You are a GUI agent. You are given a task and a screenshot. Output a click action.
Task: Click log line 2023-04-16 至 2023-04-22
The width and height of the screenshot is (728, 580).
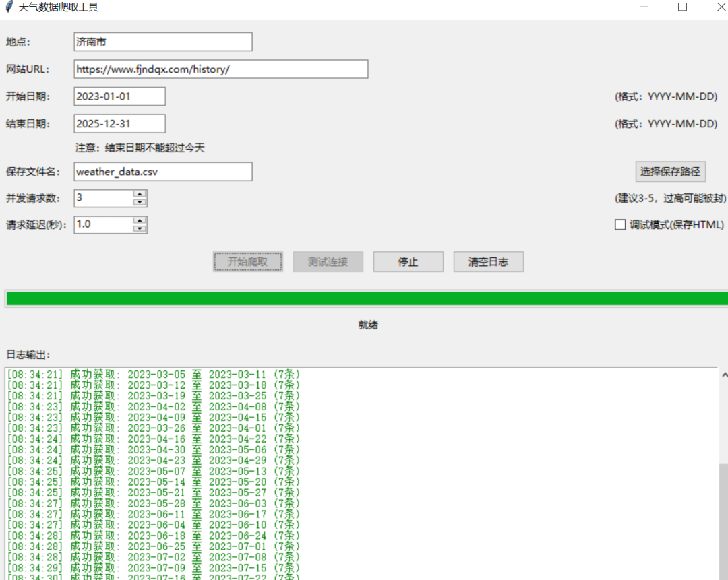(x=154, y=439)
